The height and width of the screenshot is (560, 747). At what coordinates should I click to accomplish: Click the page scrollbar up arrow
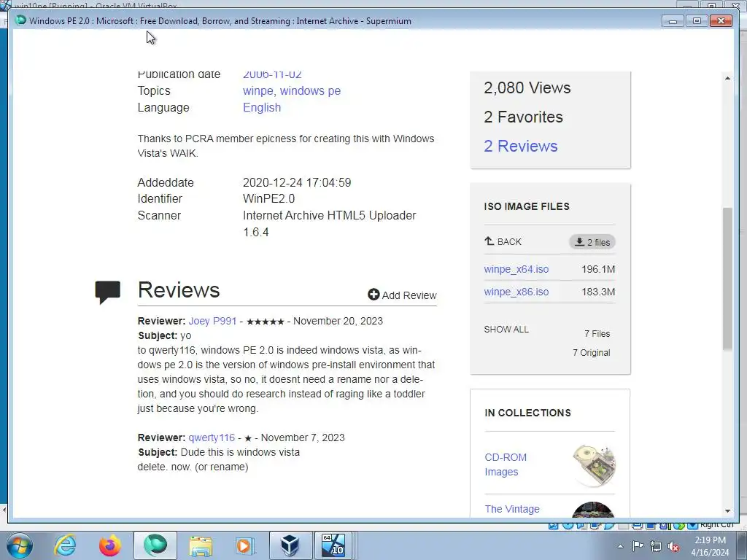pyautogui.click(x=727, y=77)
